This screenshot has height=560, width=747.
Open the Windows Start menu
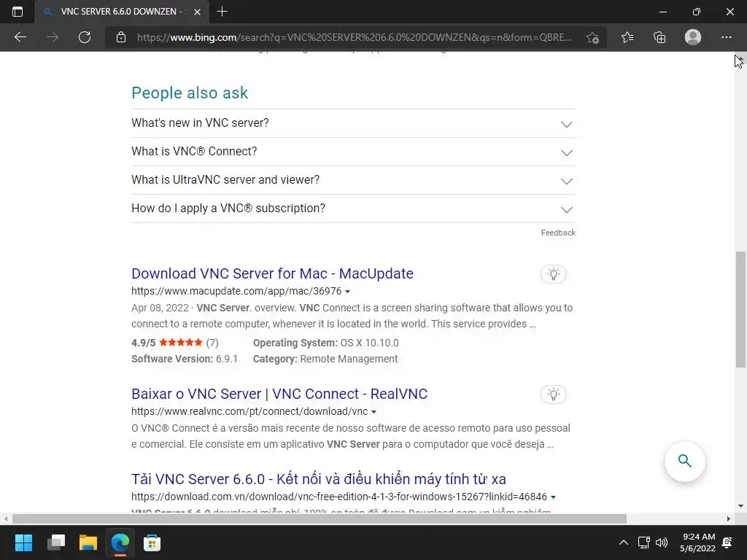point(23,542)
